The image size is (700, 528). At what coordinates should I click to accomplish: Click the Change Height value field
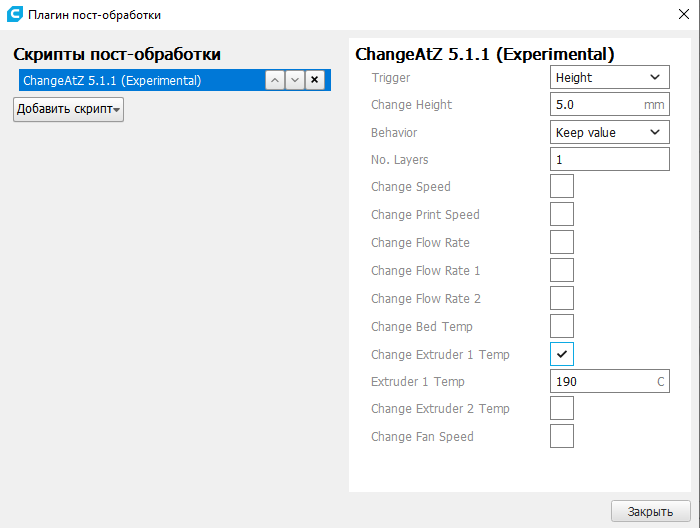click(596, 104)
